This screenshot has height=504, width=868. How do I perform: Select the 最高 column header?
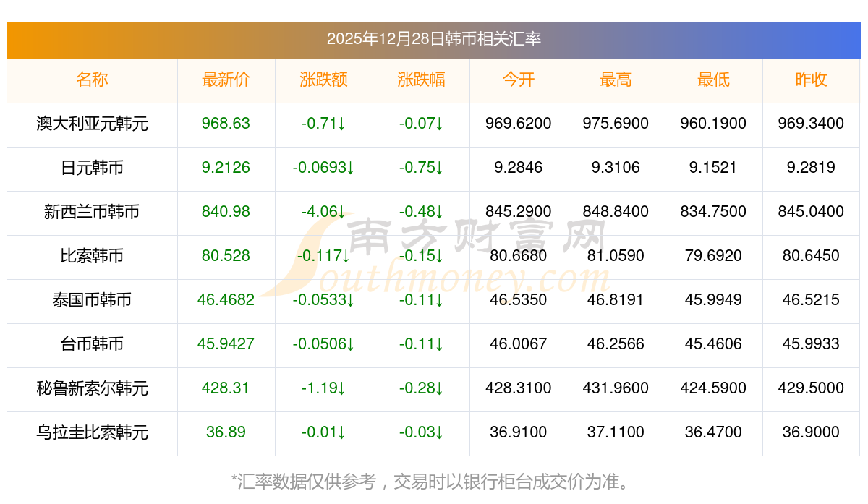coord(616,80)
